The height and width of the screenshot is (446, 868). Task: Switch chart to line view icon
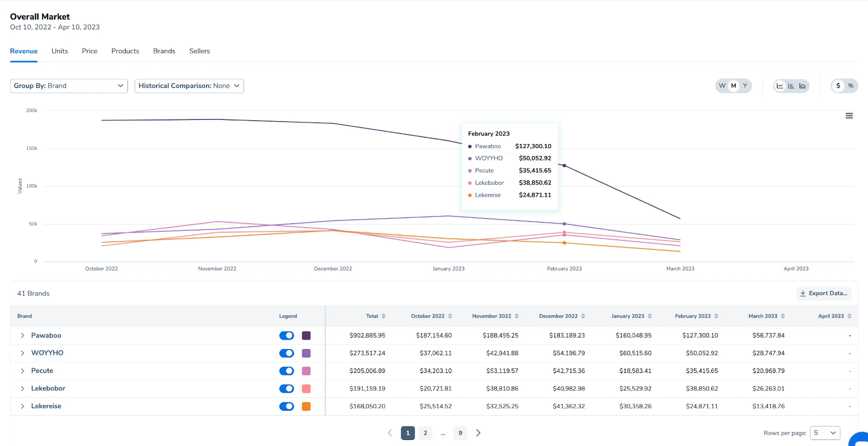tap(780, 86)
